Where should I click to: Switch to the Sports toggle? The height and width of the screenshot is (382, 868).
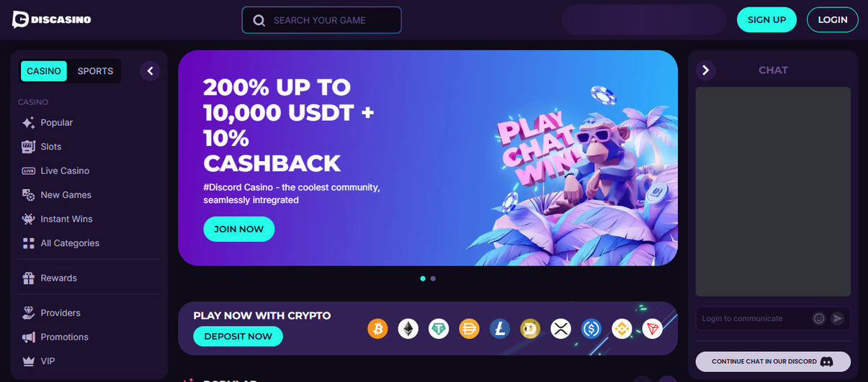point(95,71)
